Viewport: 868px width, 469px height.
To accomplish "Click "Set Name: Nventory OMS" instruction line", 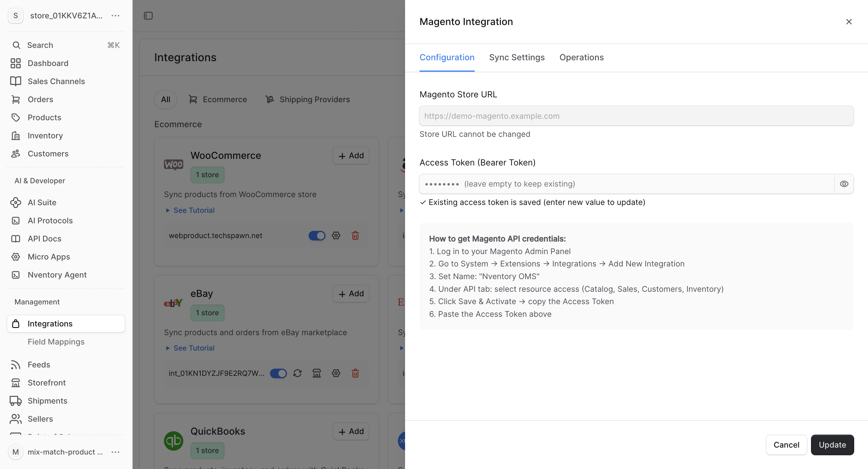I will click(x=484, y=277).
